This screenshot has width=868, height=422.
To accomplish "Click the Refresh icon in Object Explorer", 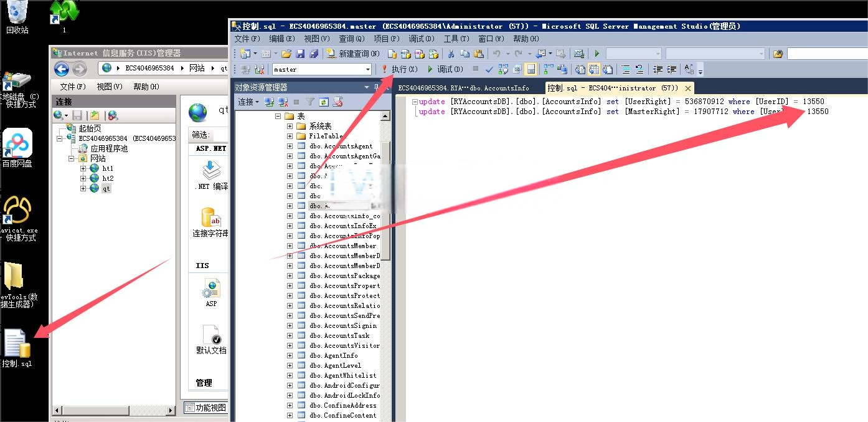I will [324, 102].
